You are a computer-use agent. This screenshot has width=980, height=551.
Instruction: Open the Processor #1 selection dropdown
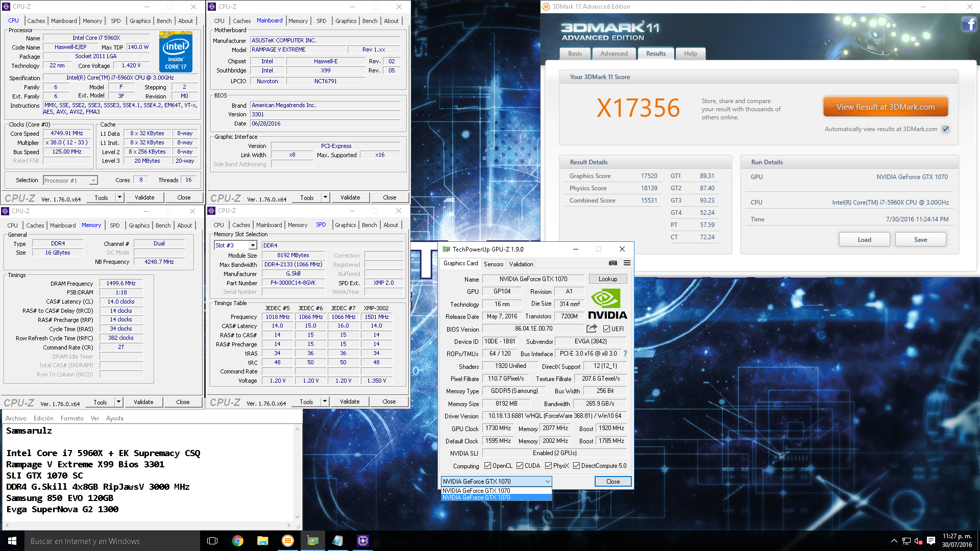[93, 180]
